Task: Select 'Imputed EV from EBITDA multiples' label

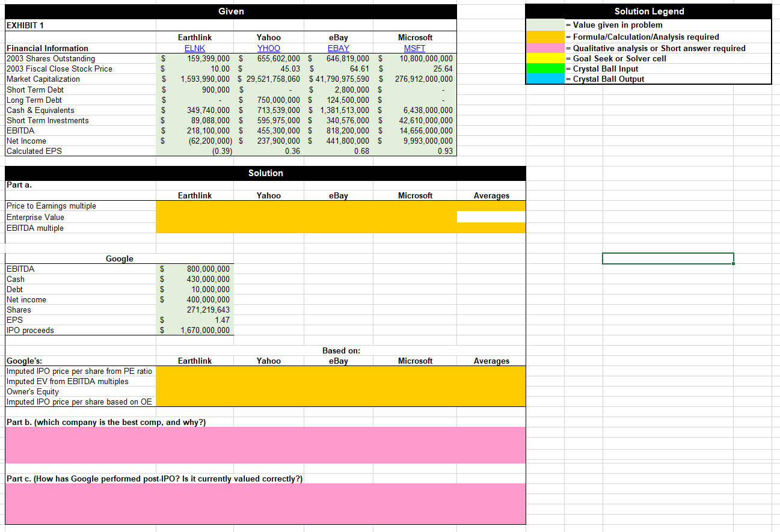Action: 67,381
